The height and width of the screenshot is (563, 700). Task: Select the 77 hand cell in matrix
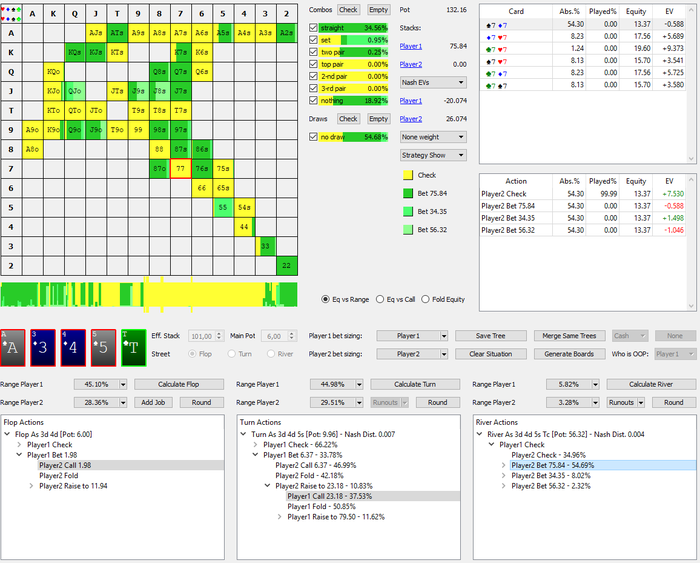181,169
